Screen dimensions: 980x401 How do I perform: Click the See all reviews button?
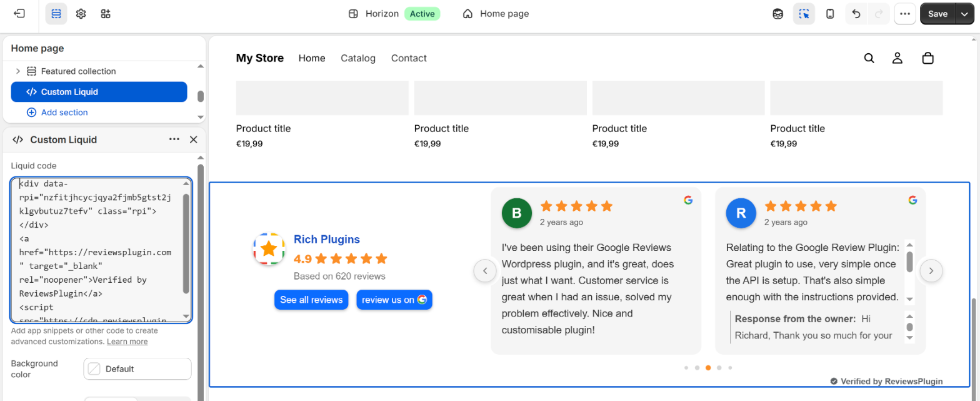[311, 300]
